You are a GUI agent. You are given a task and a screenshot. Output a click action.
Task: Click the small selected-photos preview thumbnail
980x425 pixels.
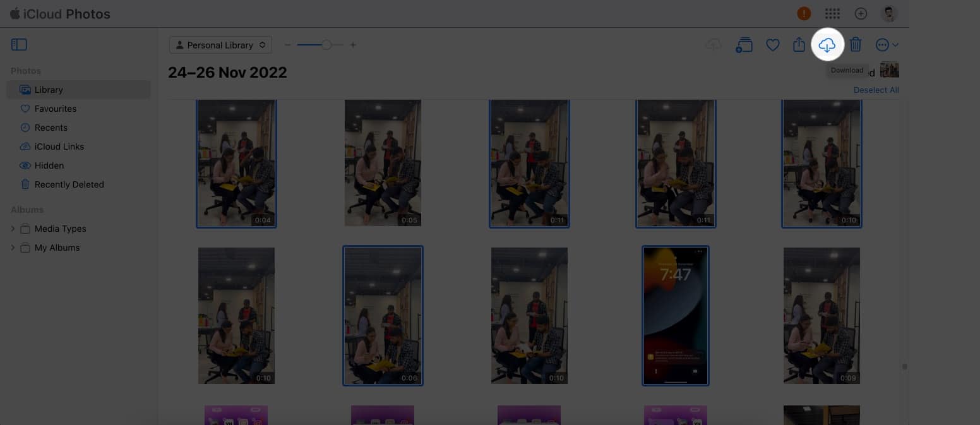click(890, 69)
